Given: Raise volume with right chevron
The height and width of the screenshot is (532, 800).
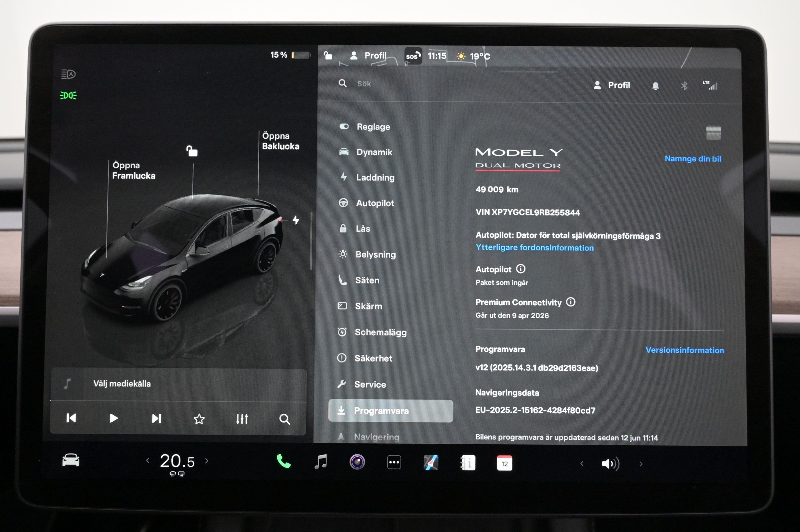Looking at the screenshot, I should [641, 464].
